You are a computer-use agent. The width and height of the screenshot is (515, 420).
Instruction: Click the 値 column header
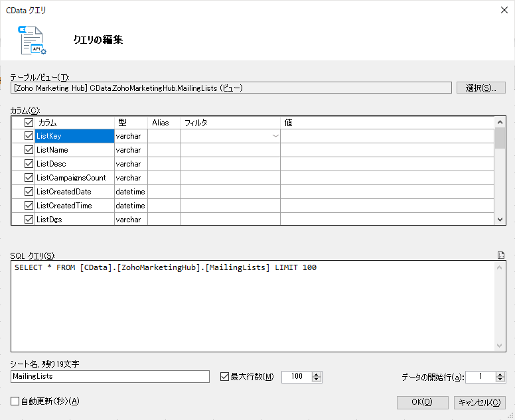387,123
